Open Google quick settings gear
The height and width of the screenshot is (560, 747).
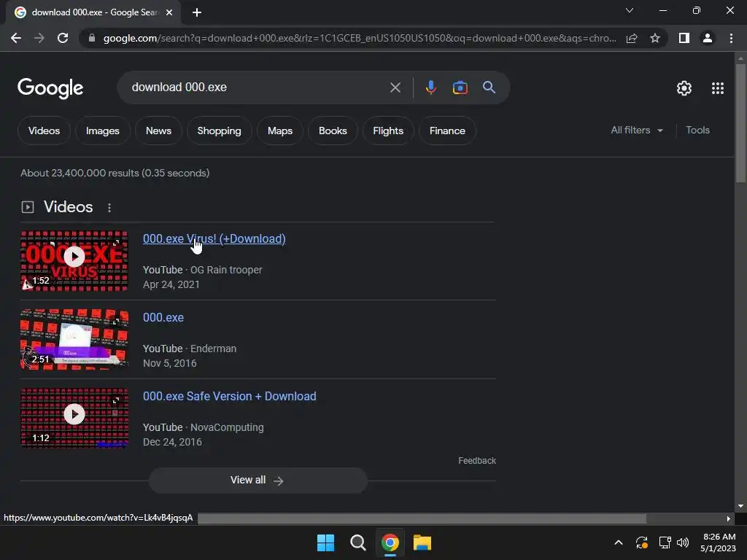pyautogui.click(x=684, y=88)
